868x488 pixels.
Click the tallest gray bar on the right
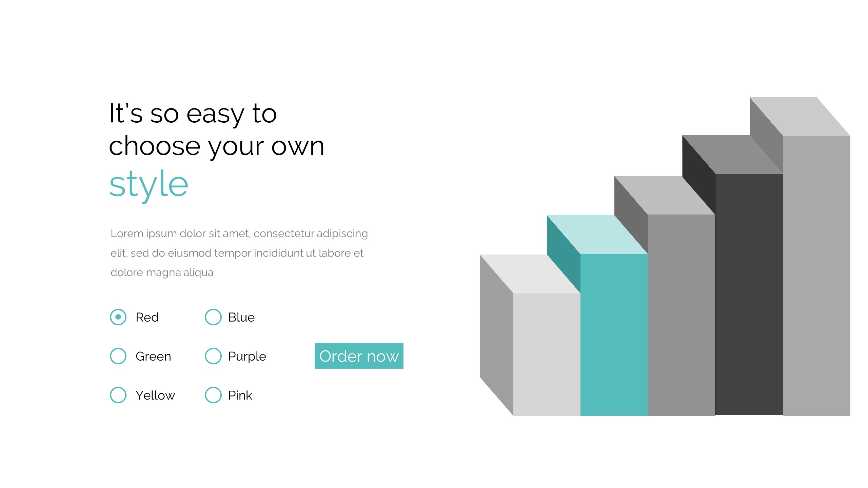tap(816, 274)
